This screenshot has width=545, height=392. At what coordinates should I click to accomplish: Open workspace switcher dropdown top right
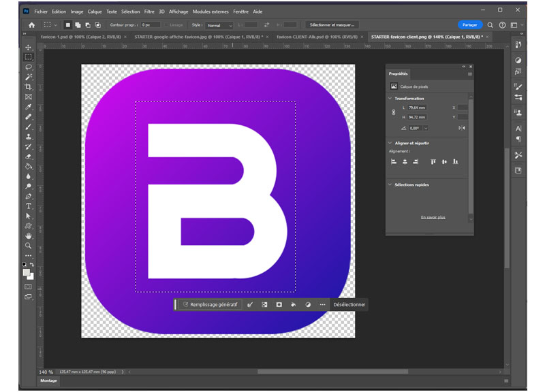516,25
